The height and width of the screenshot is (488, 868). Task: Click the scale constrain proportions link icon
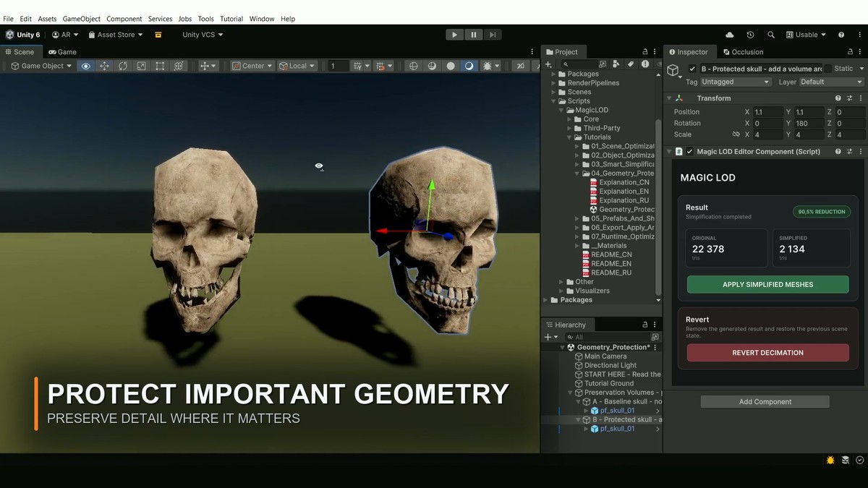click(736, 134)
